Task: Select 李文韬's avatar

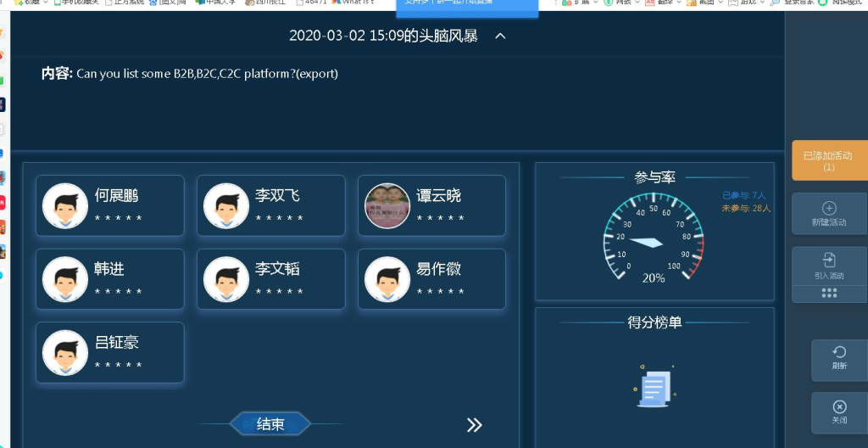Action: (x=225, y=279)
